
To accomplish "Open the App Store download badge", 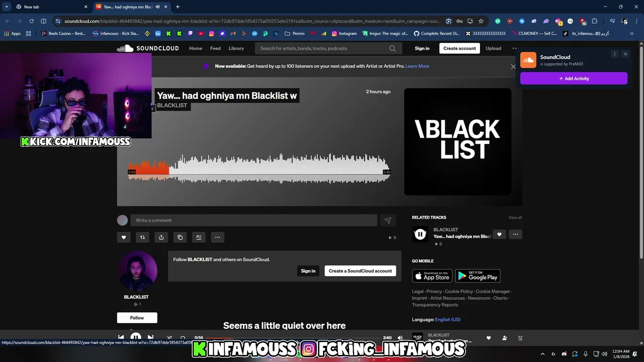I will click(x=432, y=276).
